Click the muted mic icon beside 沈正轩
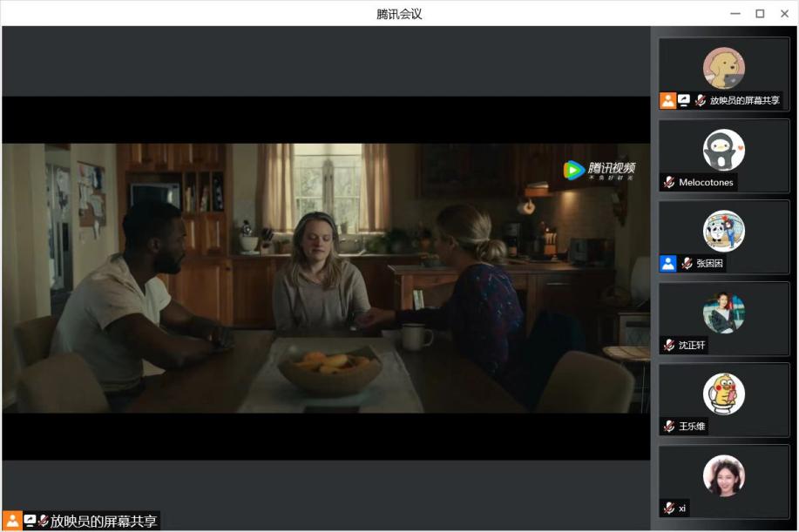Image resolution: width=799 pixels, height=532 pixels. click(669, 345)
